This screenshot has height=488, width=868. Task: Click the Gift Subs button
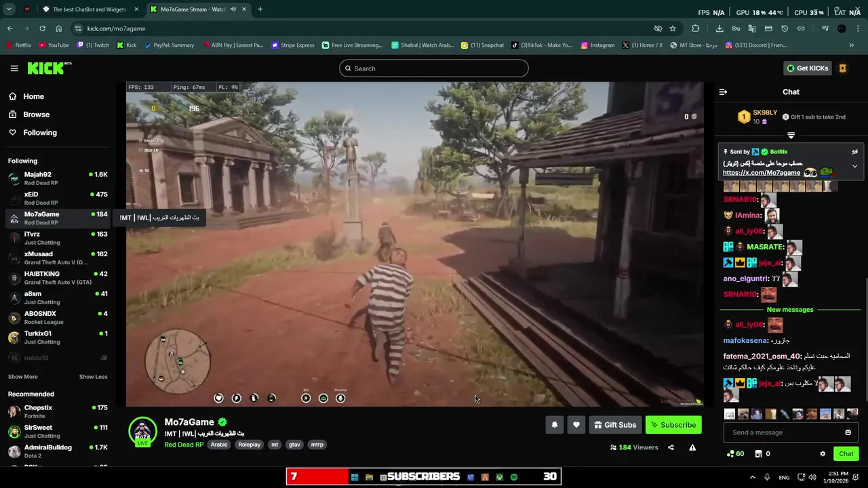click(x=615, y=425)
